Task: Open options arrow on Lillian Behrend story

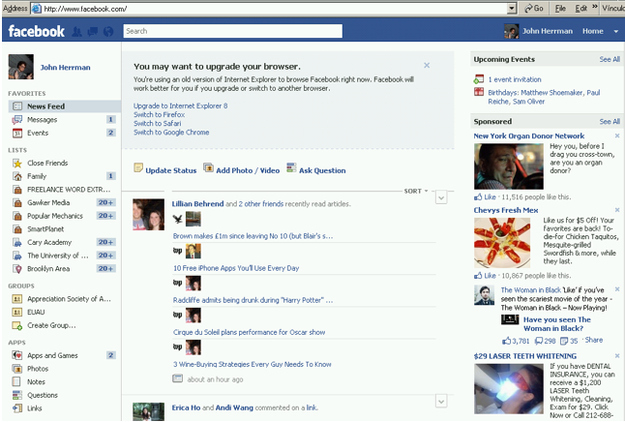Action: [x=441, y=198]
